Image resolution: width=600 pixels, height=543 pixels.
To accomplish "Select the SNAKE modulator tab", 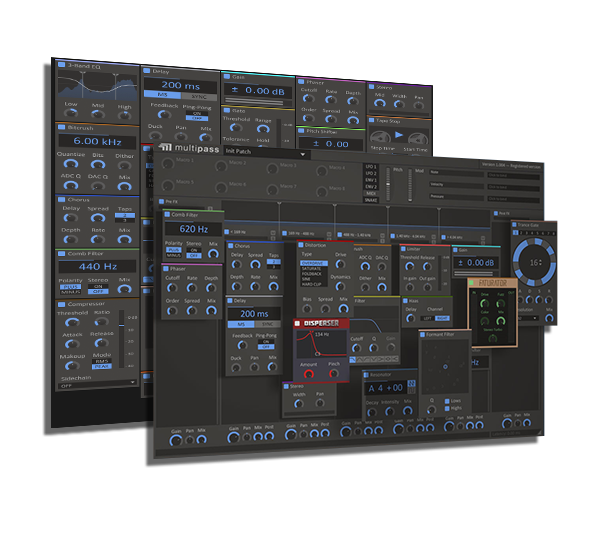I will [x=371, y=200].
